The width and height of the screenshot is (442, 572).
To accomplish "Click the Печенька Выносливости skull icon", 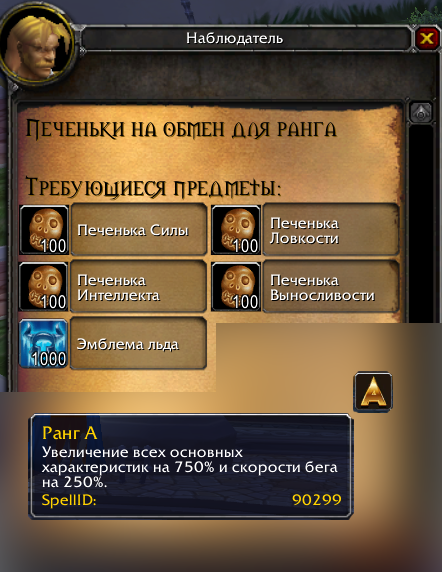I will tap(236, 286).
